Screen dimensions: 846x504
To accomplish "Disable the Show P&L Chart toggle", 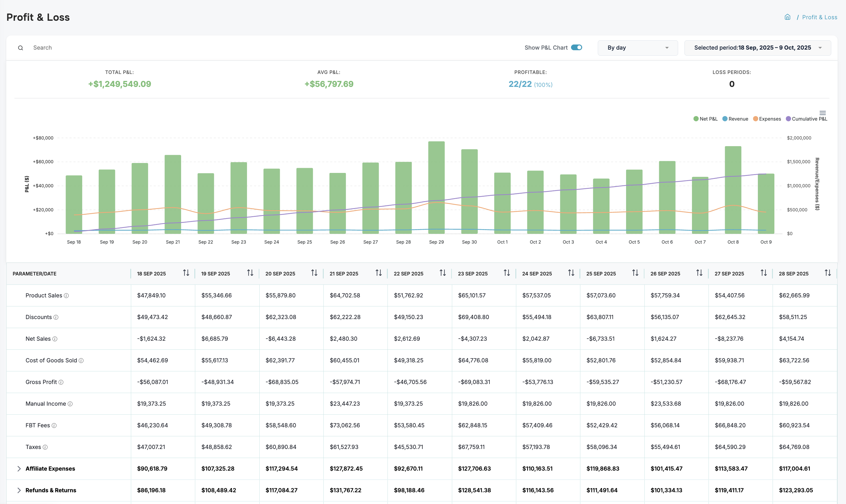I will [x=576, y=48].
